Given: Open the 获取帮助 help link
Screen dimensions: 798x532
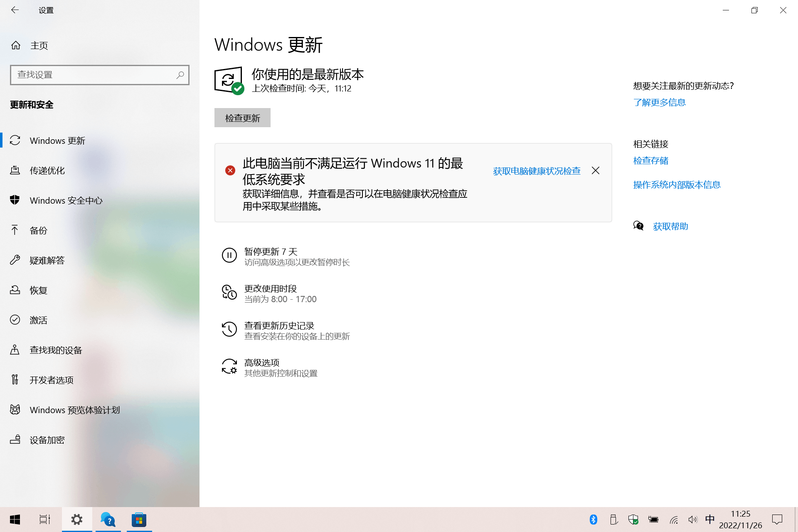Looking at the screenshot, I should coord(670,226).
